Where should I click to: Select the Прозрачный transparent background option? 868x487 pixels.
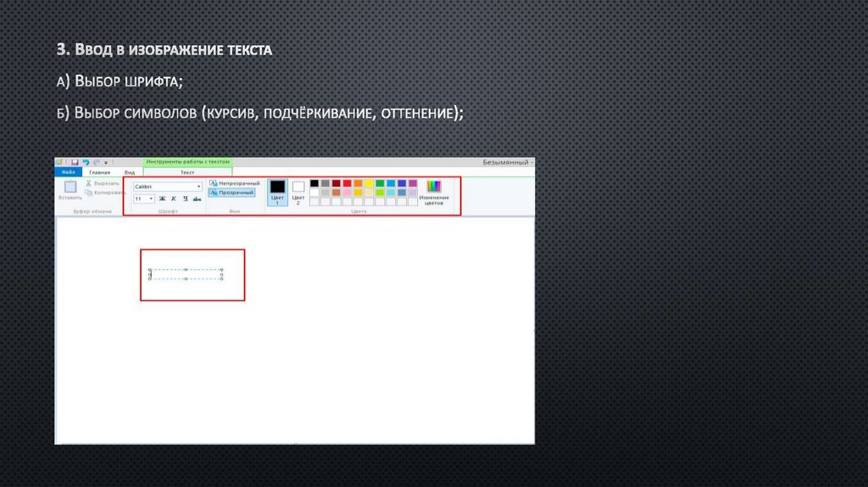[231, 193]
